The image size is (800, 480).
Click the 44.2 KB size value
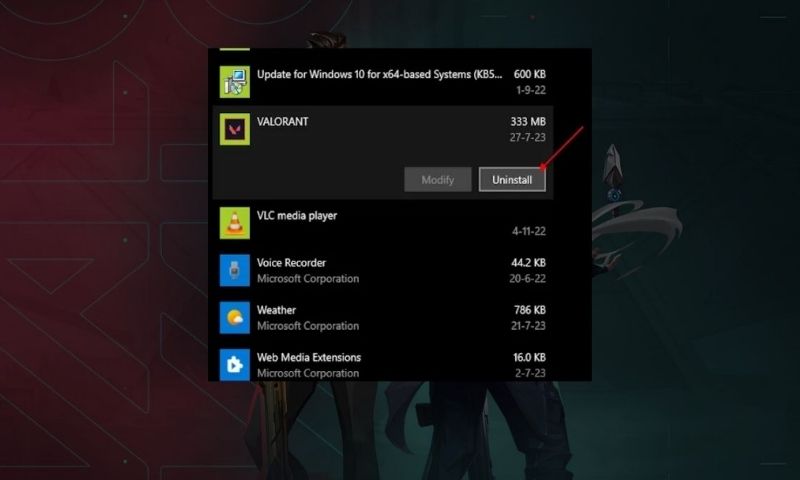tap(529, 263)
